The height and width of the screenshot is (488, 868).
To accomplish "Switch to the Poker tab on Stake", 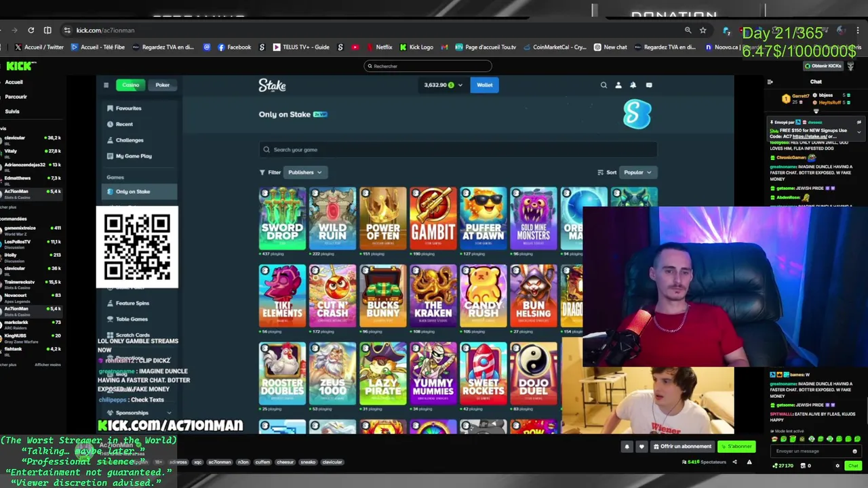I will click(162, 85).
